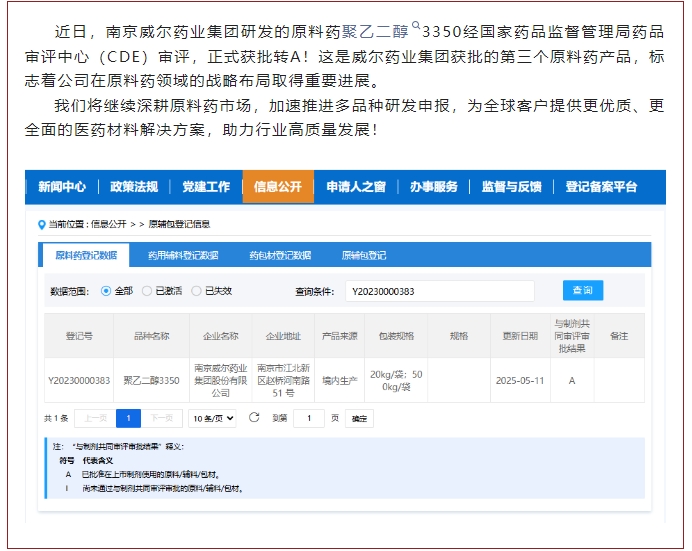This screenshot has height=551, width=692.
Task: Click the 规格 column header
Action: click(459, 336)
